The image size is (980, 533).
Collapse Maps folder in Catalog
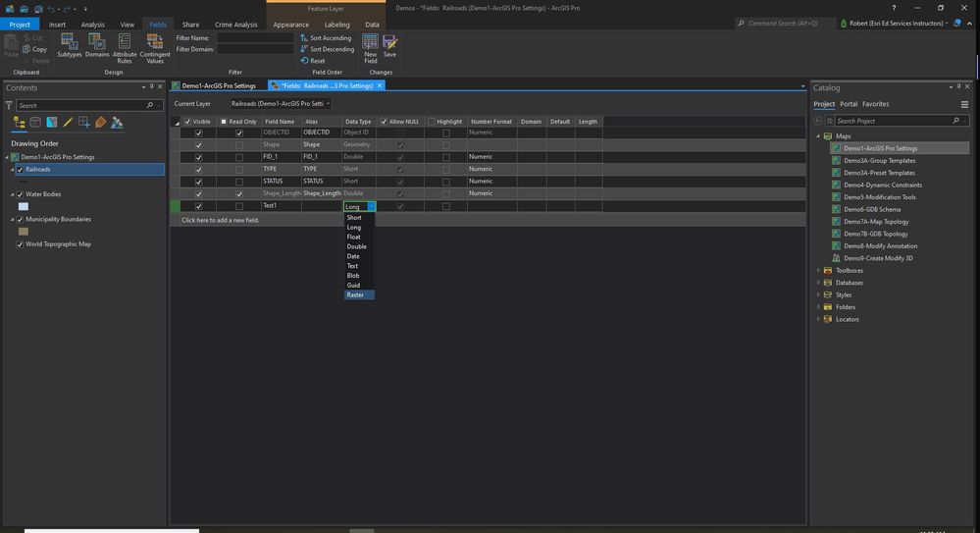click(818, 135)
